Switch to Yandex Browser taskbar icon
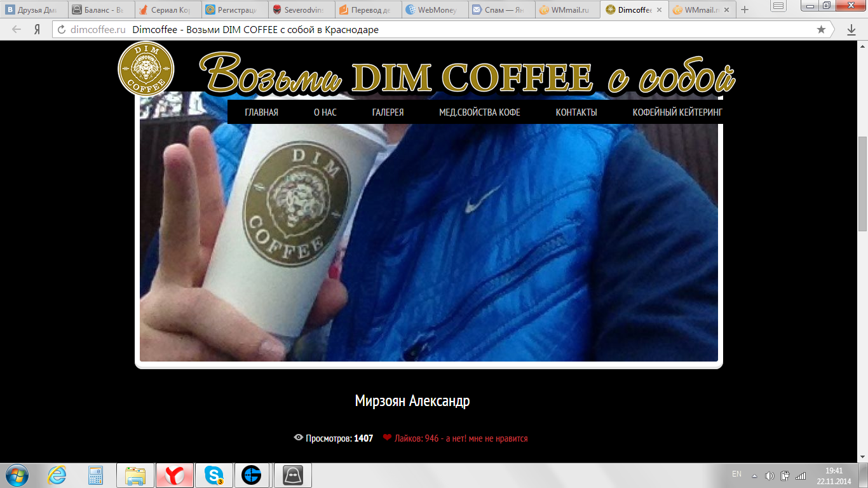The height and width of the screenshot is (488, 868). point(174,475)
